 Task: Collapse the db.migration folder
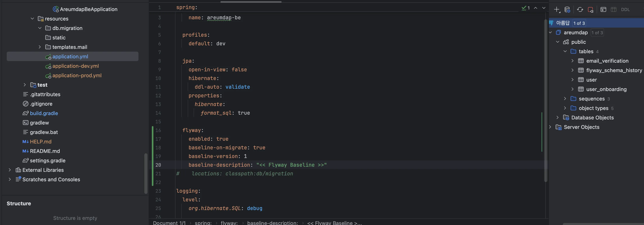coord(40,28)
